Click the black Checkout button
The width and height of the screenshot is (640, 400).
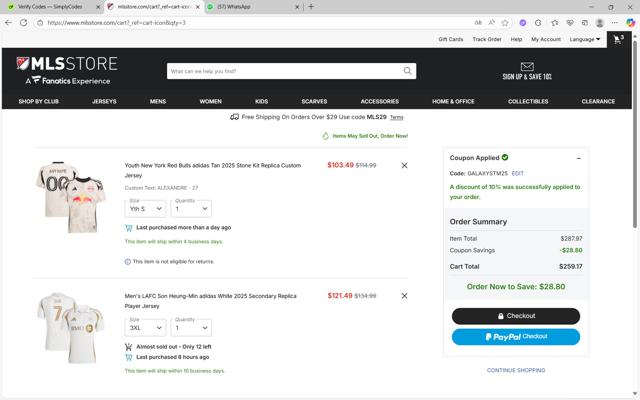coord(515,316)
